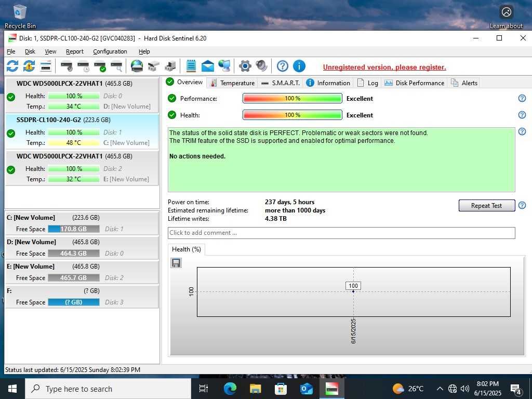Select WDC WD5000LPCX Disk 2 entry

[82, 168]
